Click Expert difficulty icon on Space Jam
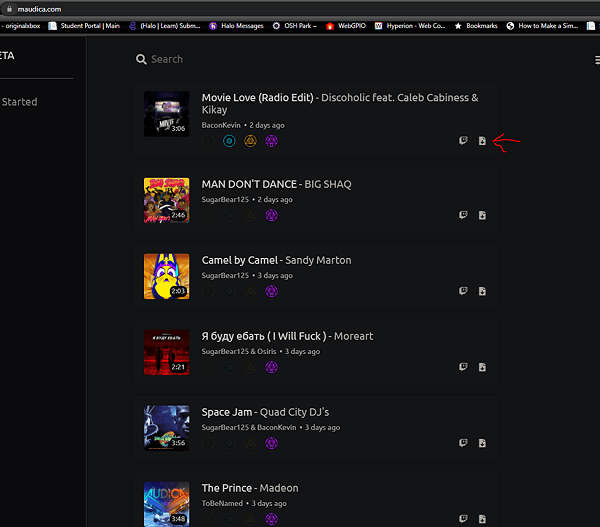The height and width of the screenshot is (527, 600). [x=271, y=443]
